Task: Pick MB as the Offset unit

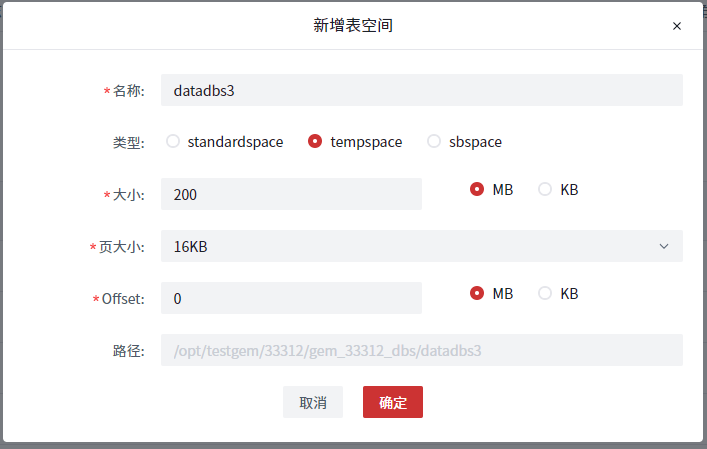Action: [x=477, y=293]
